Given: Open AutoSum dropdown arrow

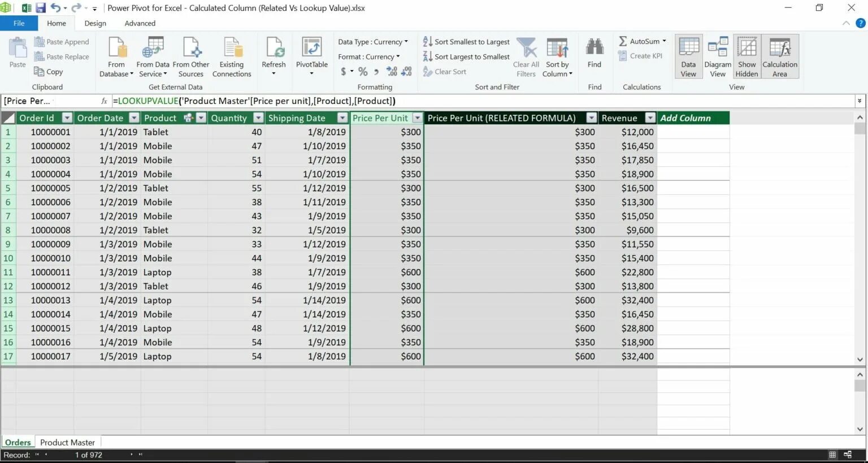Looking at the screenshot, I should [x=664, y=41].
